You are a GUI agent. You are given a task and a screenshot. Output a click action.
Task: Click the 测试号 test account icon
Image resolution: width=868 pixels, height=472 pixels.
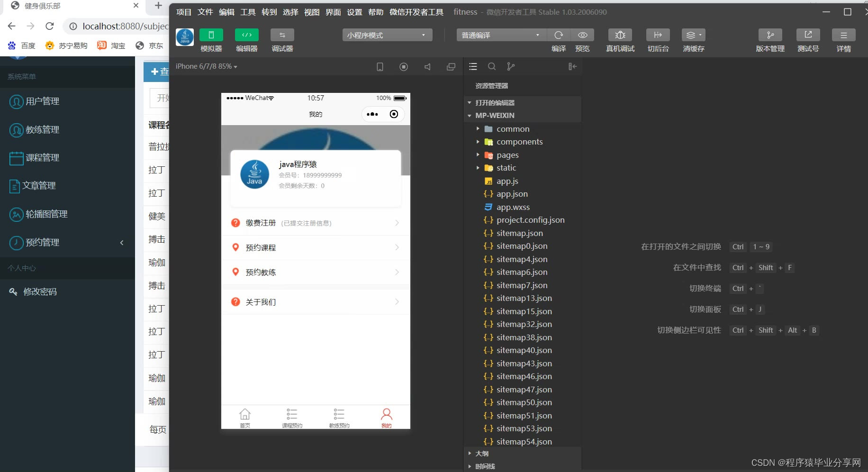pyautogui.click(x=808, y=35)
